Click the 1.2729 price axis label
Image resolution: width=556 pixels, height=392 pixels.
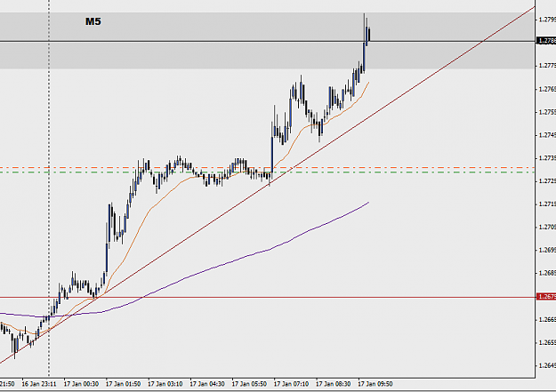click(x=547, y=181)
